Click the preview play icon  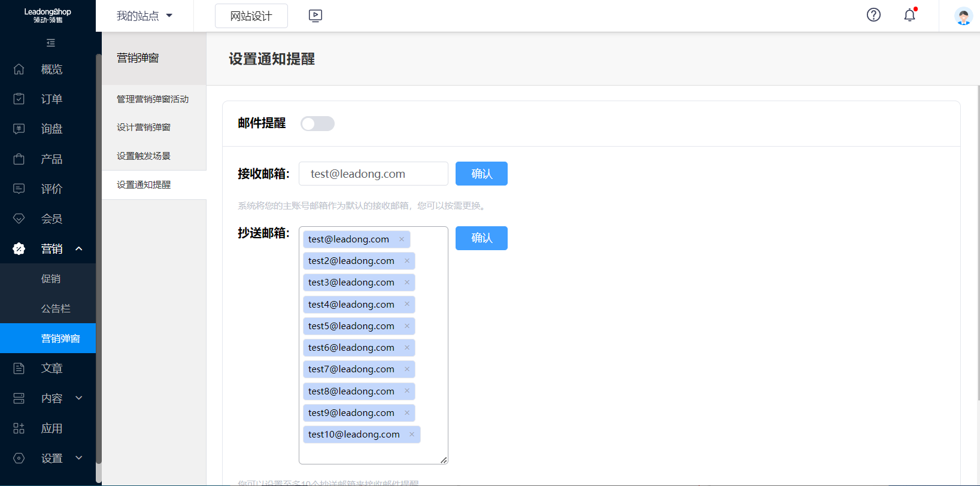click(x=315, y=16)
